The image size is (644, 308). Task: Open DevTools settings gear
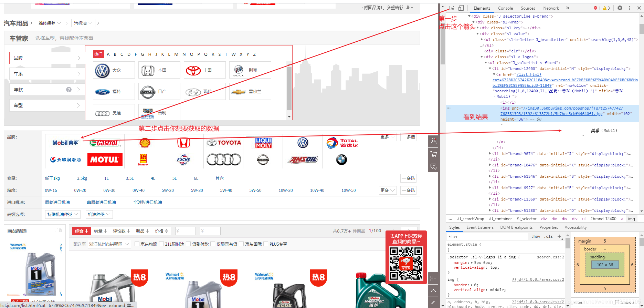coord(620,8)
